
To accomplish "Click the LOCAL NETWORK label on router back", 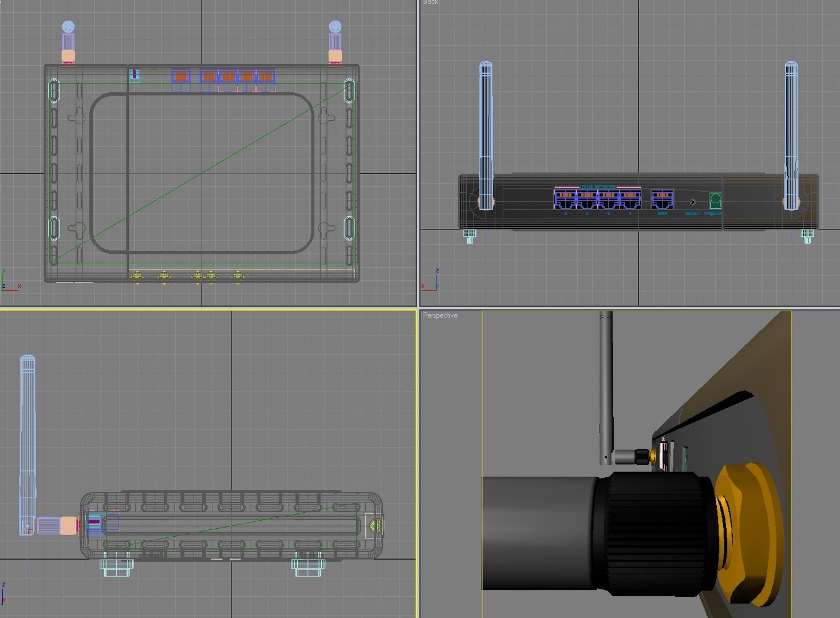I will tap(598, 187).
